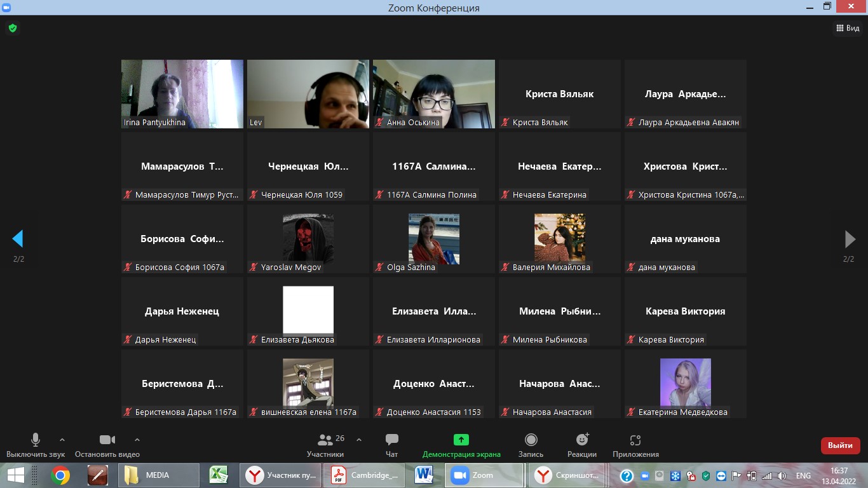Open the Вид view layout menu
868x488 pixels.
click(847, 28)
